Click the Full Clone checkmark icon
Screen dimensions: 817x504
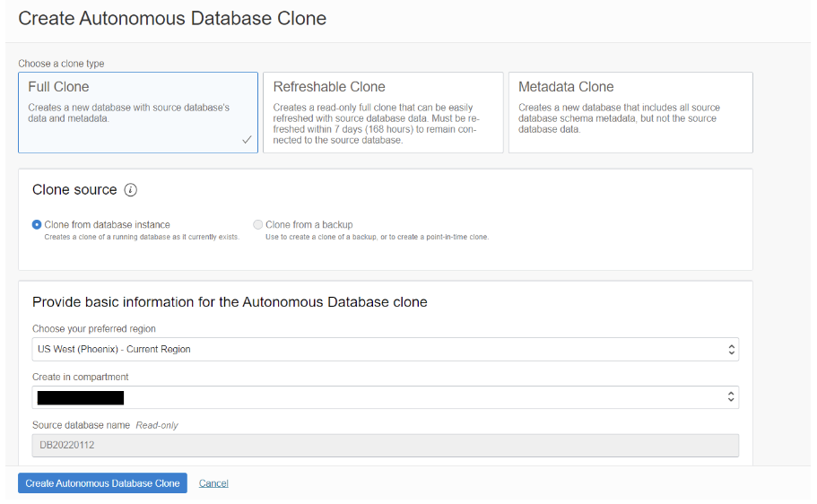247,140
